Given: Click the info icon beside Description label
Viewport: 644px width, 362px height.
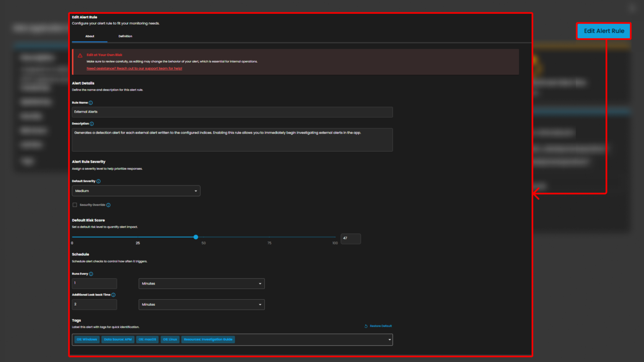Looking at the screenshot, I should pyautogui.click(x=92, y=124).
